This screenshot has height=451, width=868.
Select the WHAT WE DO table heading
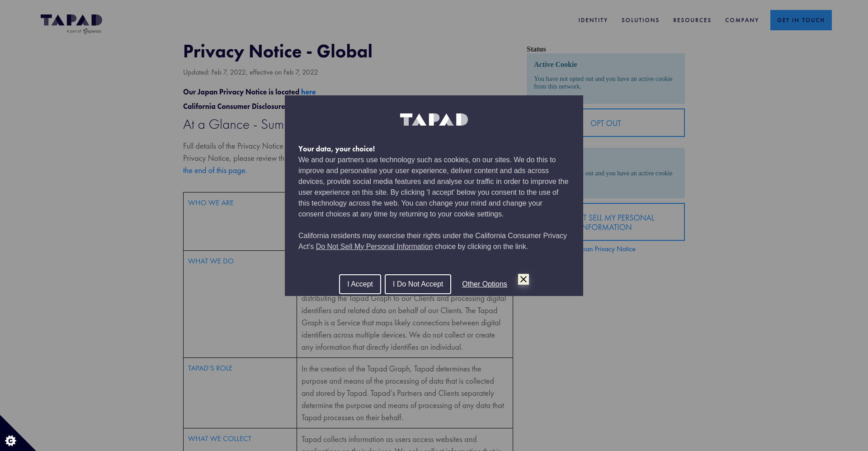pos(211,261)
